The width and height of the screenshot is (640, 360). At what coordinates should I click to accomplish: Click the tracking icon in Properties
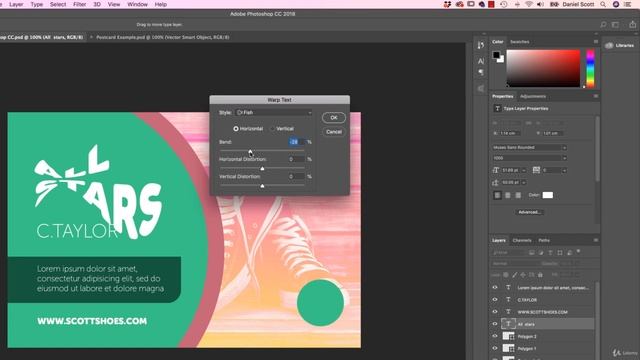(536, 170)
